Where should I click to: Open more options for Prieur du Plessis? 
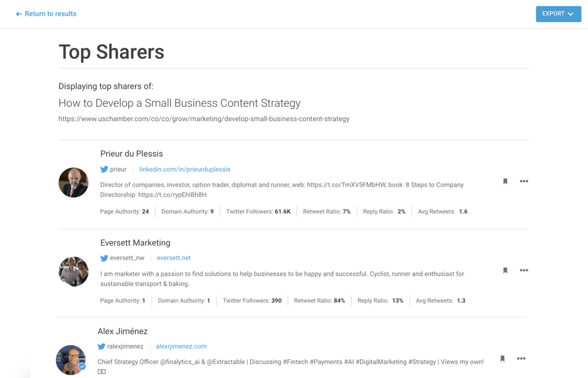coord(524,182)
